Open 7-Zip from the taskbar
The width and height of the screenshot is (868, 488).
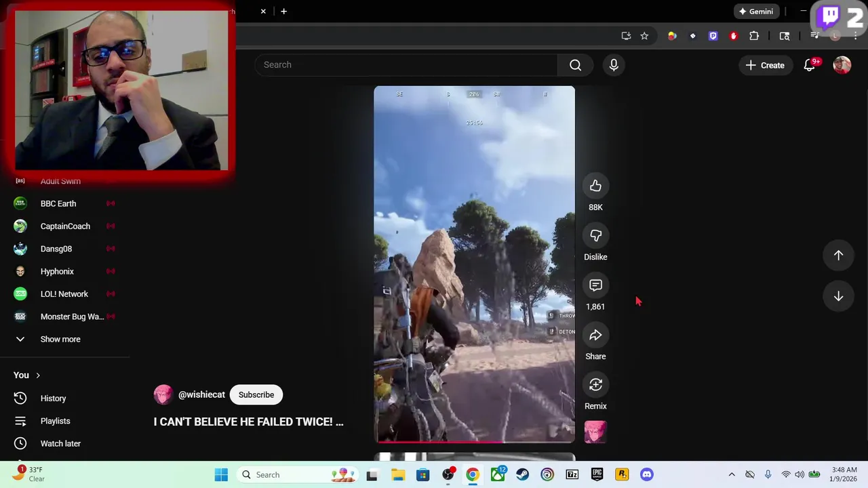[572, 475]
